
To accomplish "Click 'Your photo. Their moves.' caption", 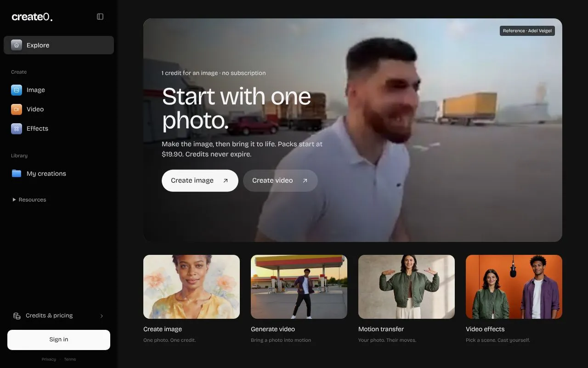I will pyautogui.click(x=387, y=340).
